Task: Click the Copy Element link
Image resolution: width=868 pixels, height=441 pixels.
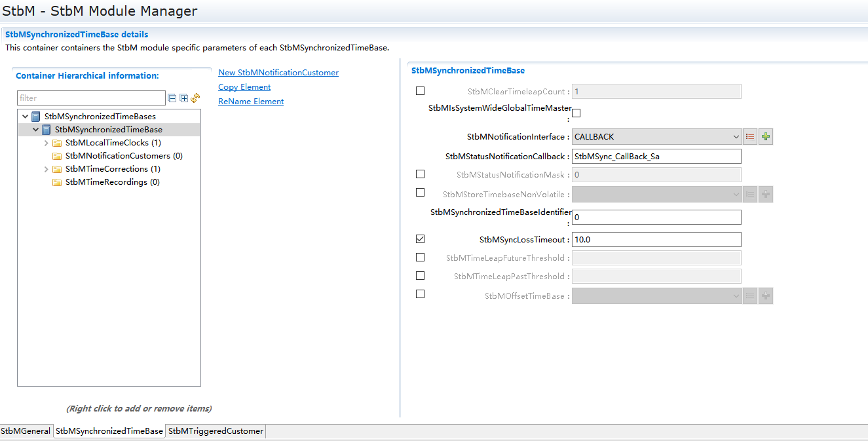Action: [x=244, y=87]
